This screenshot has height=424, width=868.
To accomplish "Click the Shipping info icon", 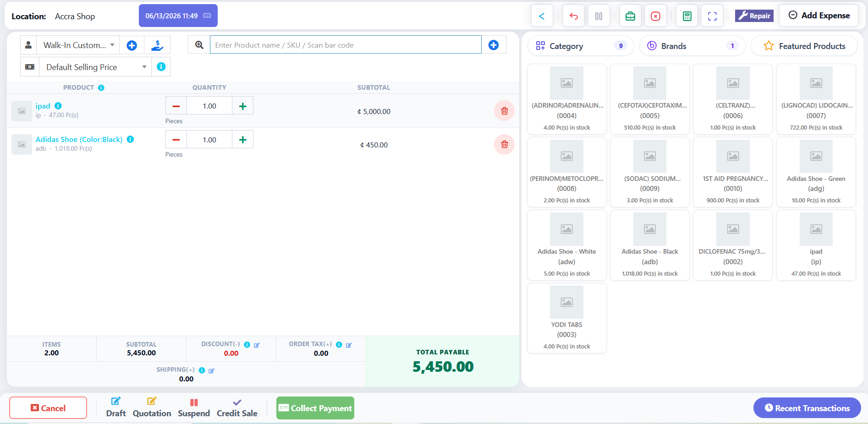I will pyautogui.click(x=202, y=370).
